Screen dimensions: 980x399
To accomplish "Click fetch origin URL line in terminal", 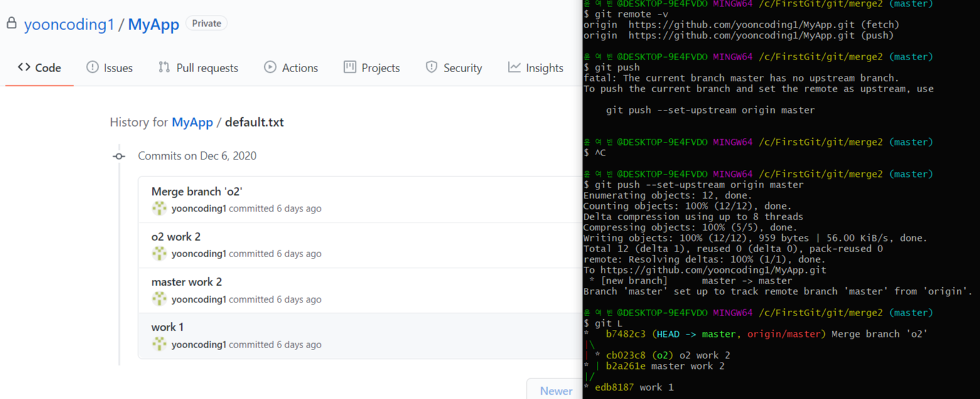I will coord(741,25).
